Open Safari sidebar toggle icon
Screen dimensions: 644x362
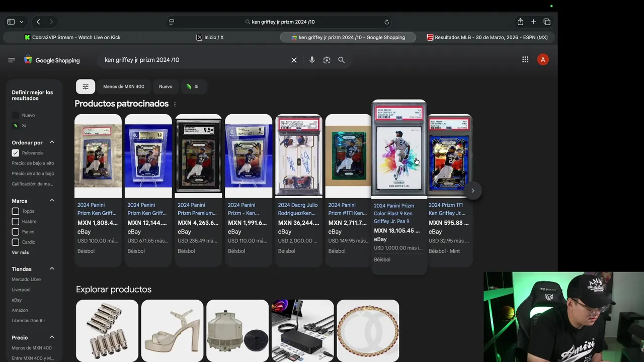coord(11,22)
